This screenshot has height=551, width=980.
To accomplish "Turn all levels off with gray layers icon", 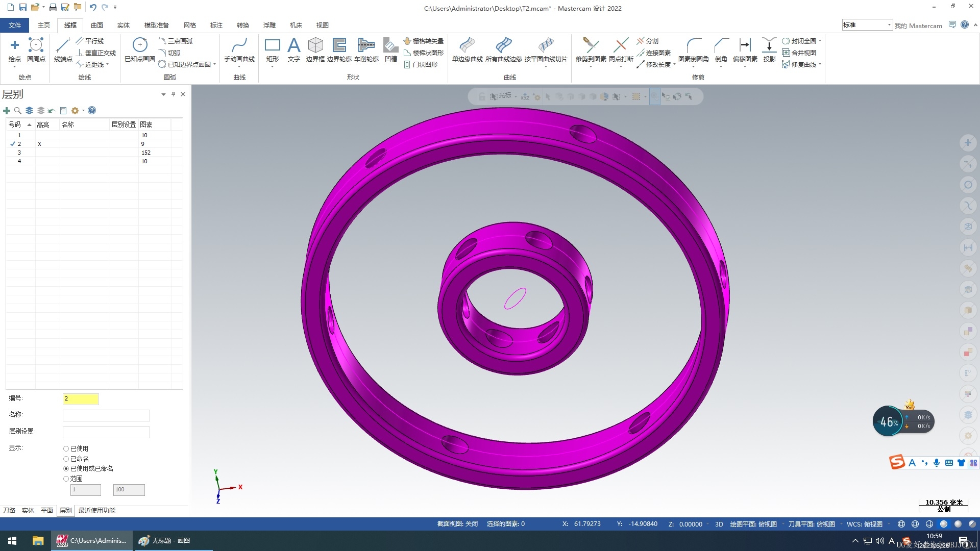I will [x=41, y=111].
